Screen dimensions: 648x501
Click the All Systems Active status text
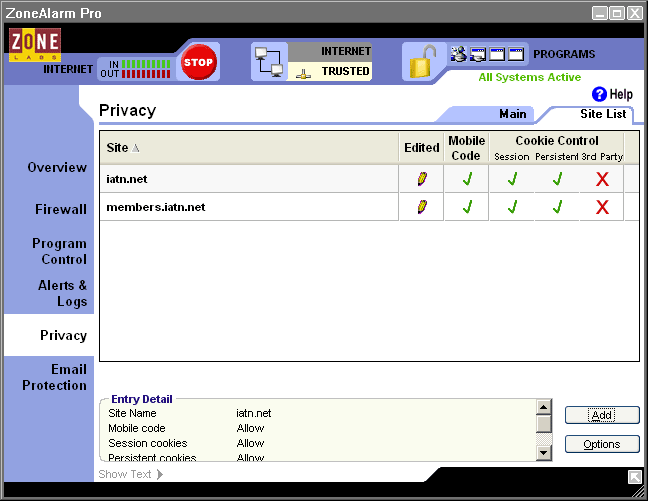coord(529,77)
